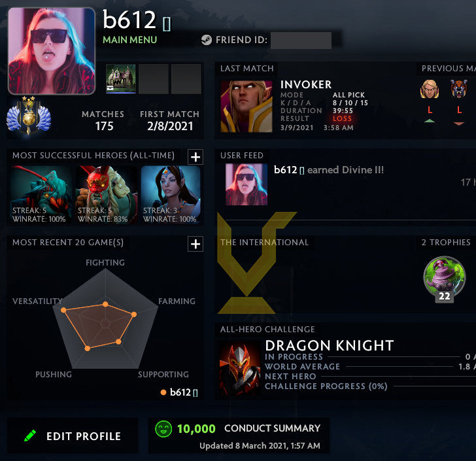Image resolution: width=476 pixels, height=461 pixels.
Task: Click the b612 profile avatar picture
Action: [x=52, y=51]
